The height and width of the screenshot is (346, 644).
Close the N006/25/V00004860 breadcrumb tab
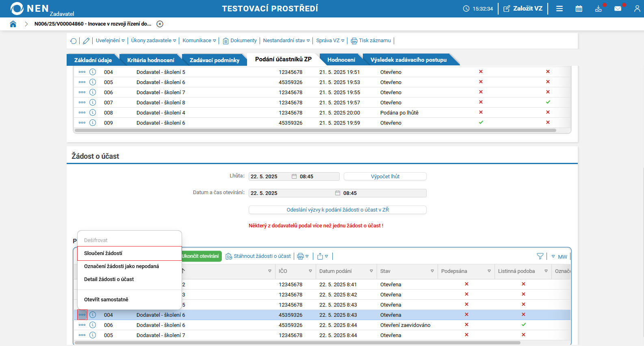160,24
